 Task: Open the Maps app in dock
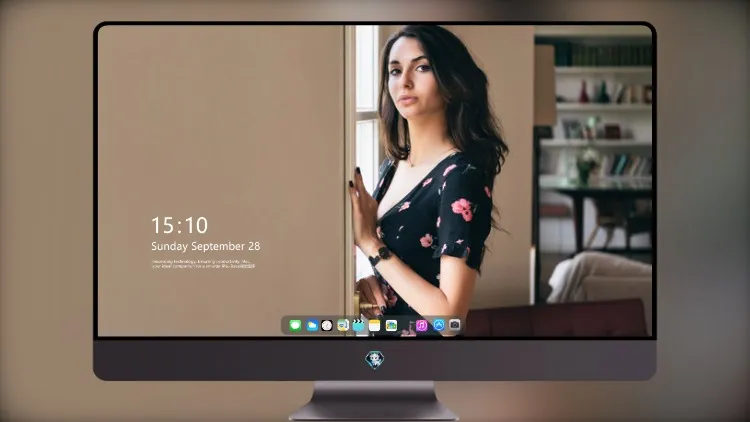[x=343, y=325]
